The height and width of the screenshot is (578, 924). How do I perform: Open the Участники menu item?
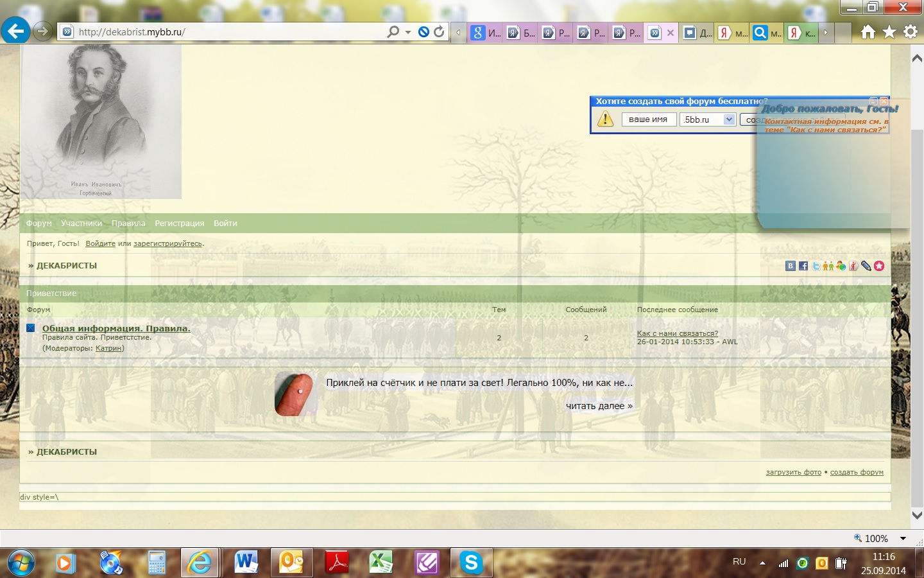pos(81,223)
